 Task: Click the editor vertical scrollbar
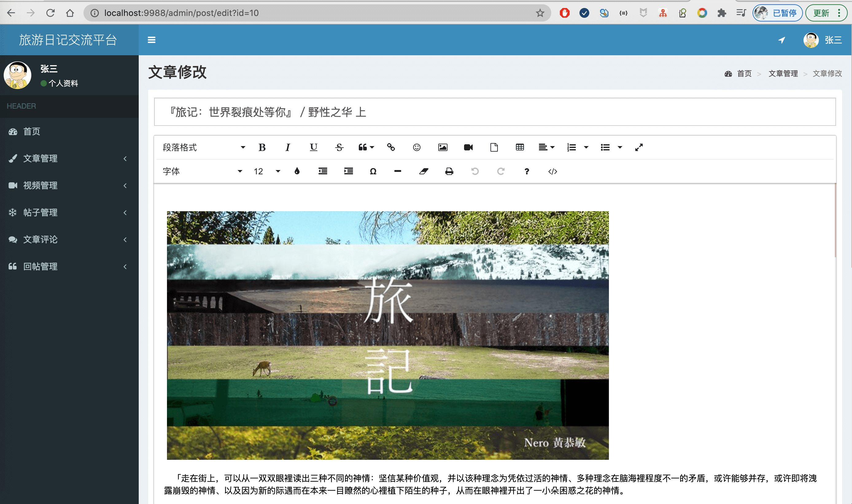[835, 221]
